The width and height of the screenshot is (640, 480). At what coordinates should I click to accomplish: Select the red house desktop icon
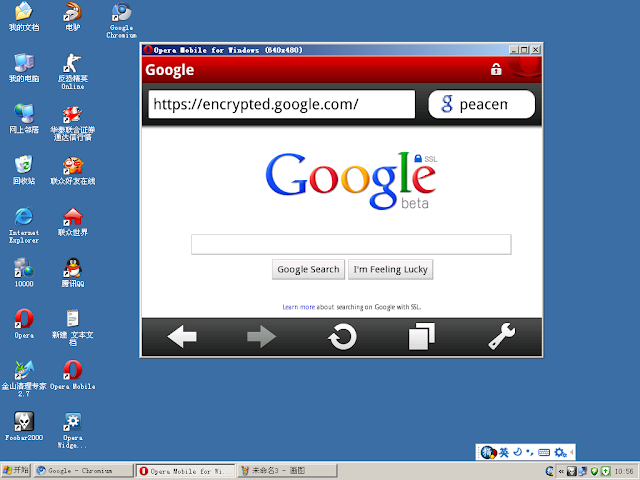(73, 222)
